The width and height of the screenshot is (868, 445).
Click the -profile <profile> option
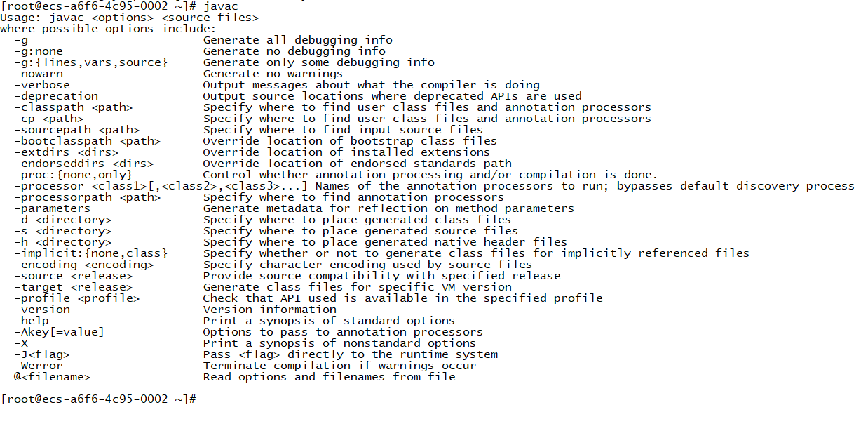pos(76,298)
